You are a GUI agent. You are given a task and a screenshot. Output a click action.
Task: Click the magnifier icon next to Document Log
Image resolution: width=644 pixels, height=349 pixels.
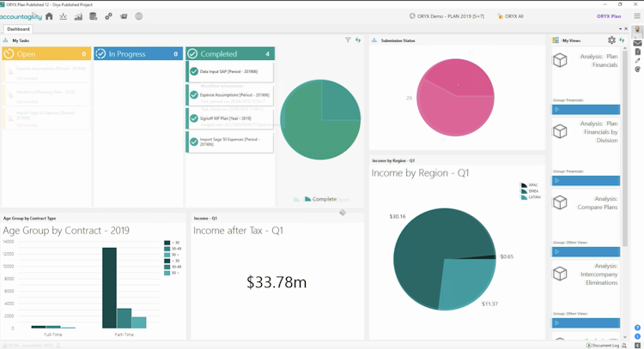[x=624, y=346]
